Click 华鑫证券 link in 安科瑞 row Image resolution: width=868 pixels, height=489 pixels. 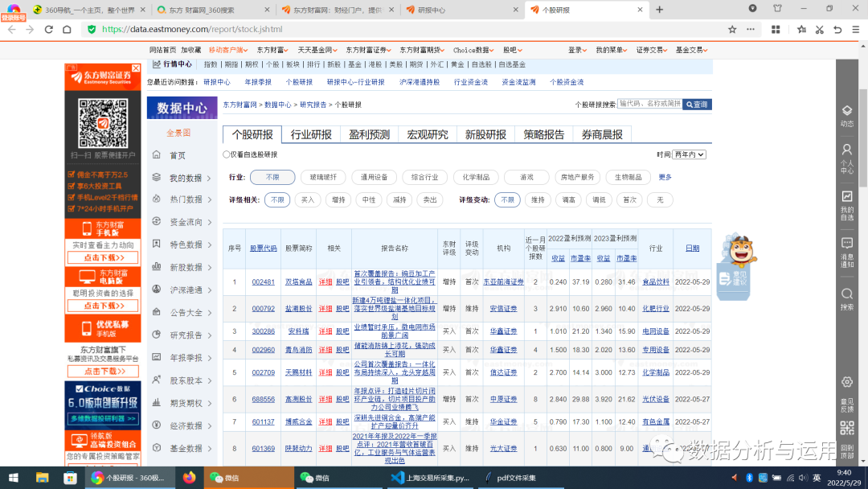click(x=503, y=331)
